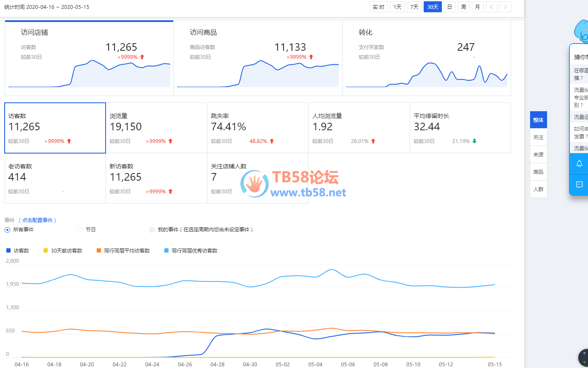
Task: Switch to the 转化 card
Action: [x=426, y=58]
